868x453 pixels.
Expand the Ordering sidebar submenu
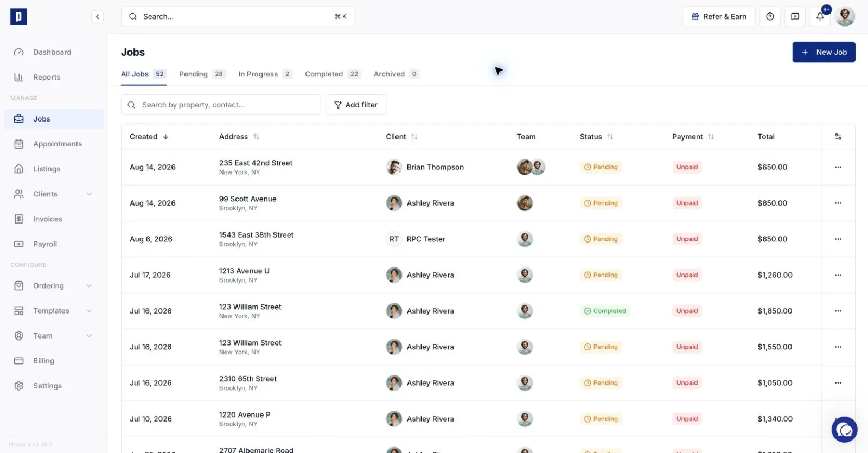click(89, 286)
